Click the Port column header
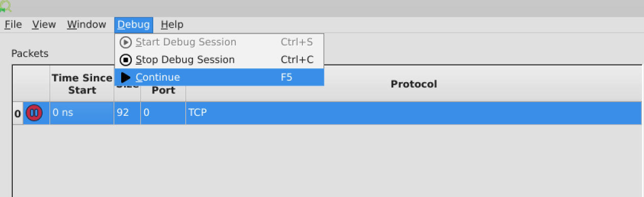Screen dimensions: 644x197 click(x=163, y=90)
